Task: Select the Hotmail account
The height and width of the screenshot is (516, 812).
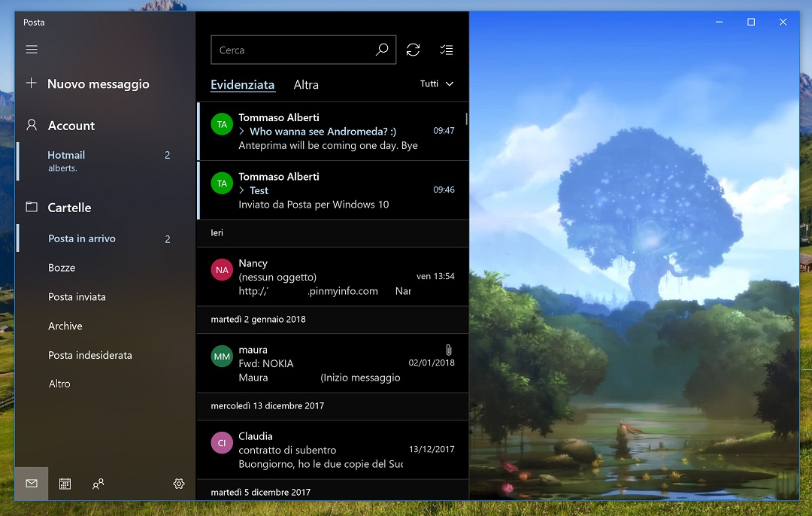Action: point(106,161)
